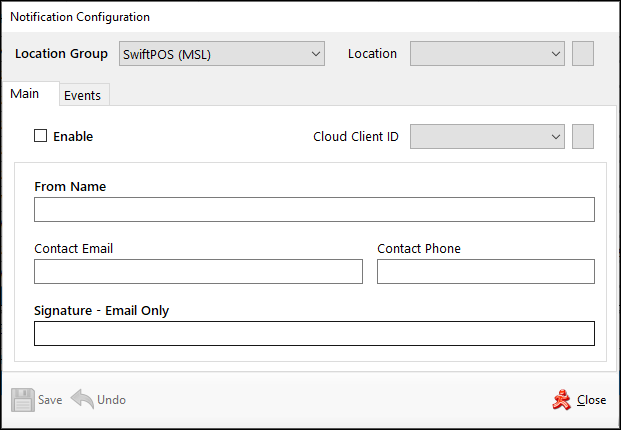Click the floppy disk Save icon
The image size is (621, 430).
point(23,400)
